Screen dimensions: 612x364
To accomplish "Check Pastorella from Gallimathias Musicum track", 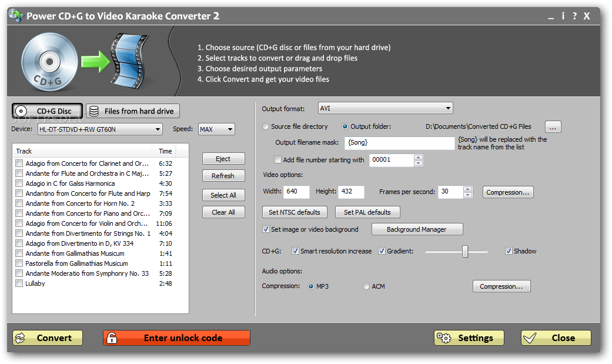I will pyautogui.click(x=19, y=263).
